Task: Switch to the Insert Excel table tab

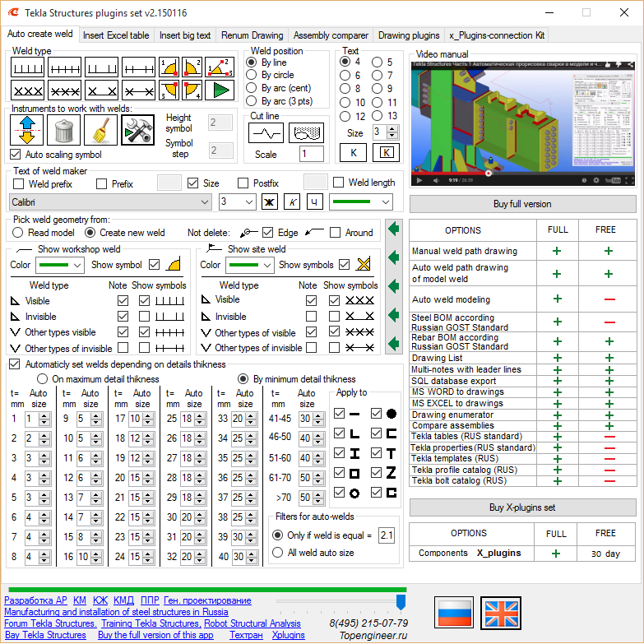Action: (116, 35)
